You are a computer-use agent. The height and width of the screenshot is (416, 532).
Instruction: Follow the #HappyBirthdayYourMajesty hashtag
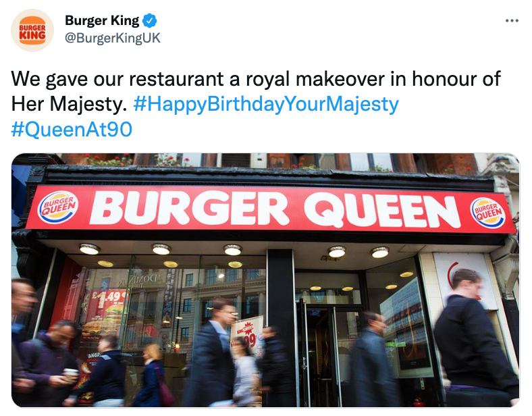pos(266,104)
